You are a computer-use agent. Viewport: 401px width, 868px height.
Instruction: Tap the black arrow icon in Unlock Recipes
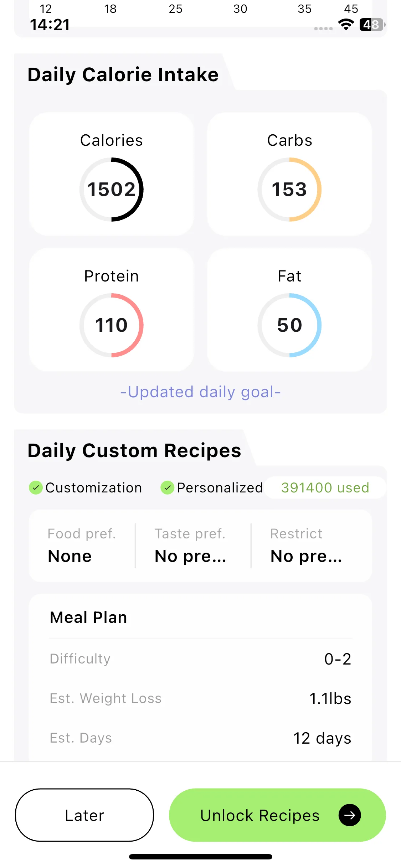pos(350,815)
